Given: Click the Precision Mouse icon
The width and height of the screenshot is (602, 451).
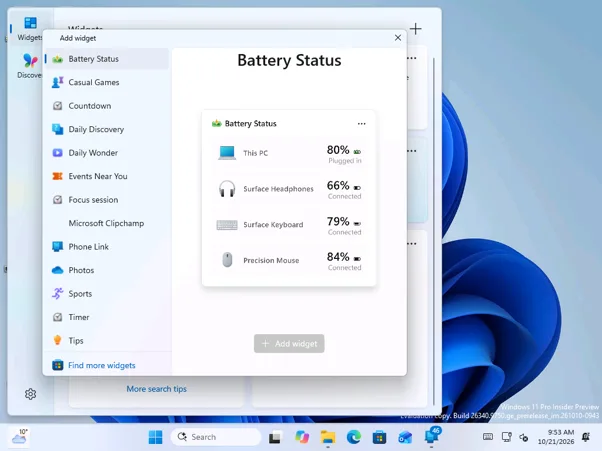Looking at the screenshot, I should pos(227,260).
